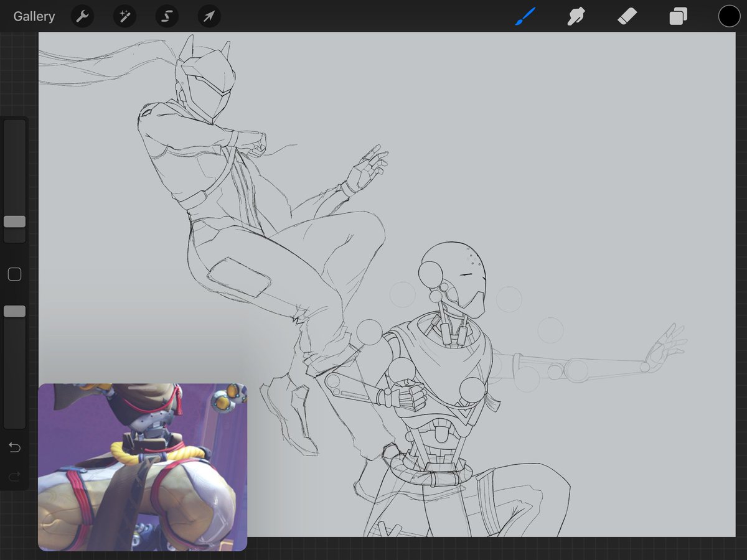Activate the Selection tool

pos(167,16)
